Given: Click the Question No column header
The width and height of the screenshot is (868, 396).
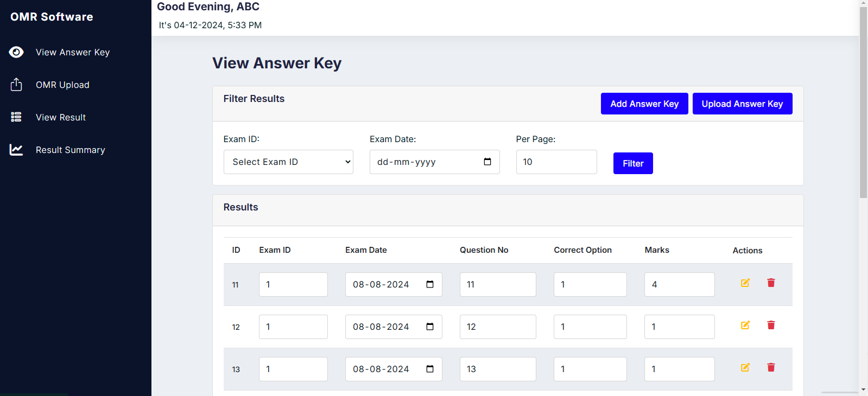Looking at the screenshot, I should (484, 250).
